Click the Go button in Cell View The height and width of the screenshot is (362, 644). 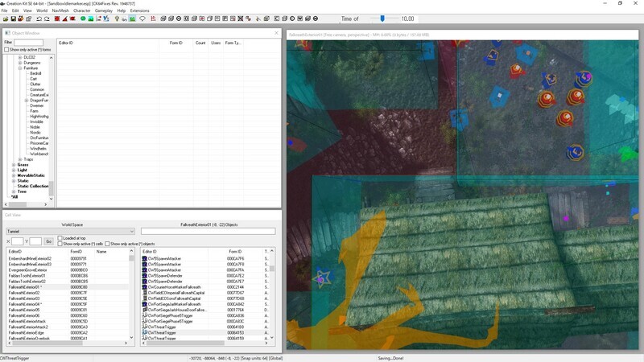tap(49, 241)
